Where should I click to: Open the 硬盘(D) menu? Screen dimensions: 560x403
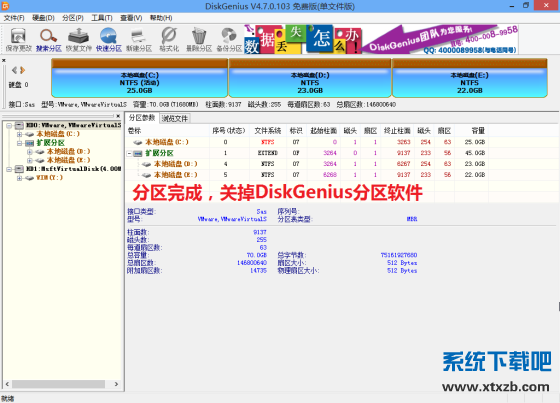43,18
